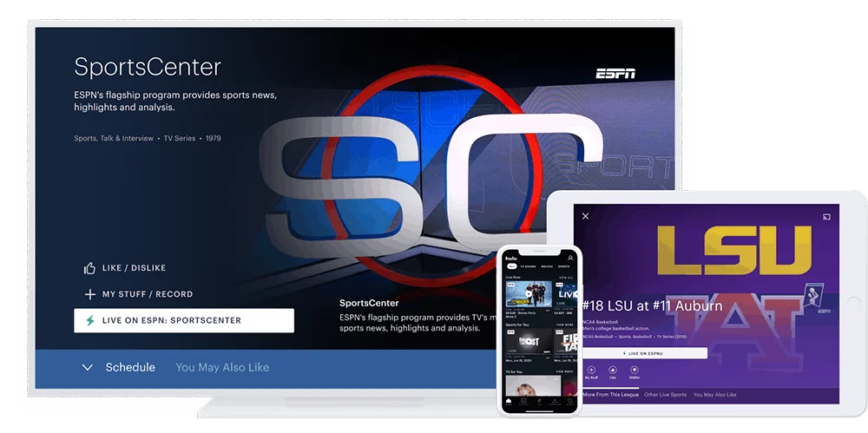Close the LSU game details on tablet

tap(586, 216)
